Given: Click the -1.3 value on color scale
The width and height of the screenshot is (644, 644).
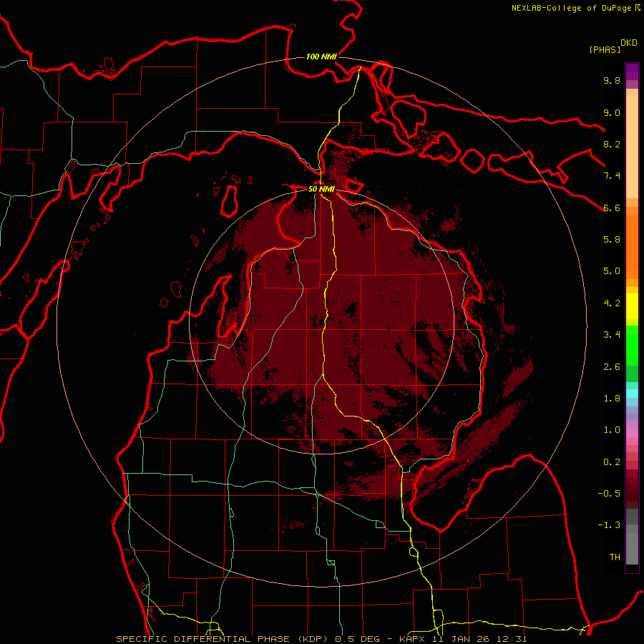Looking at the screenshot, I should pos(609,525).
